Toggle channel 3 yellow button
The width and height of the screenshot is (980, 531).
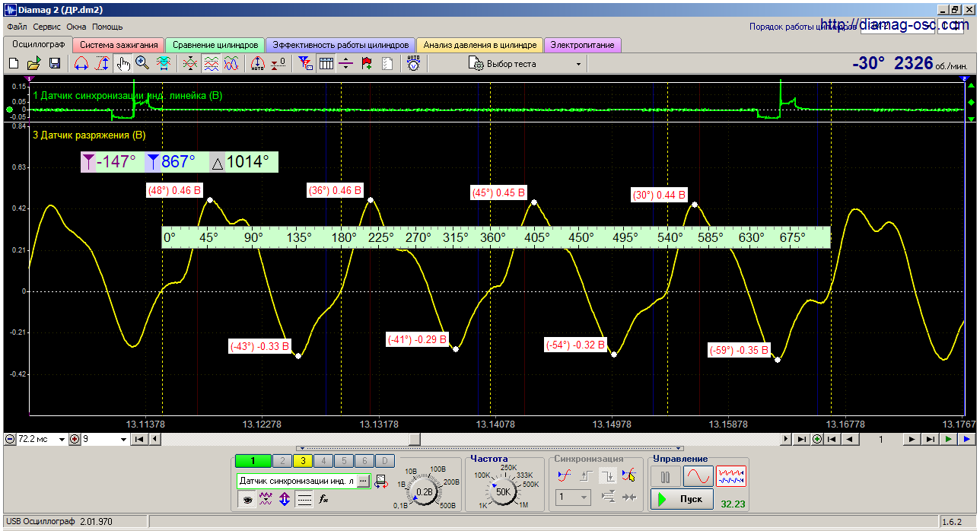(302, 461)
